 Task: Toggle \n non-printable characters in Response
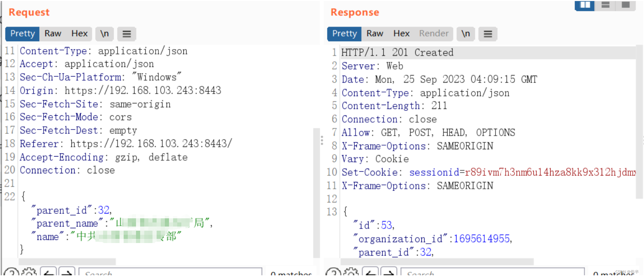click(x=466, y=34)
